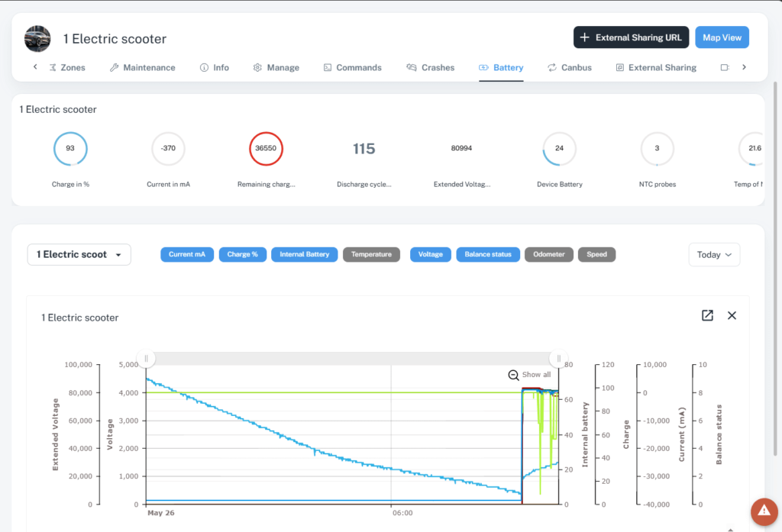782x532 pixels.
Task: Click the Discharge cycle label
Action: 364,184
